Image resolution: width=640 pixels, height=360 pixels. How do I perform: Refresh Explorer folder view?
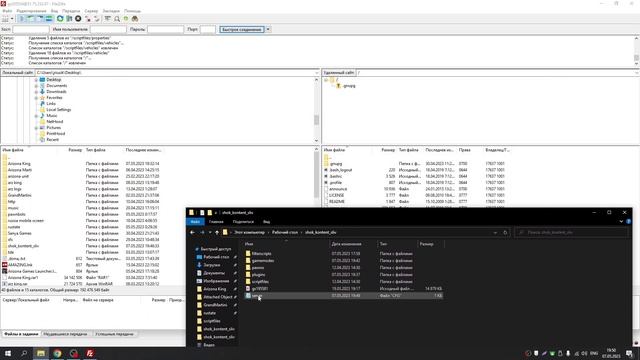tap(505, 233)
